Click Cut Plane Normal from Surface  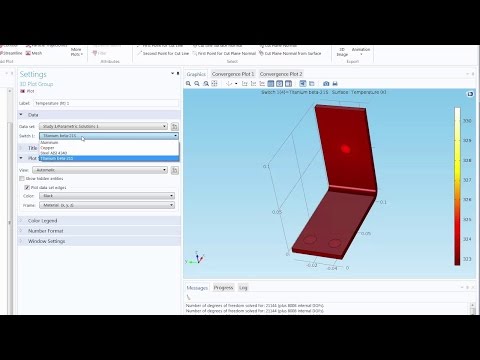click(290, 53)
